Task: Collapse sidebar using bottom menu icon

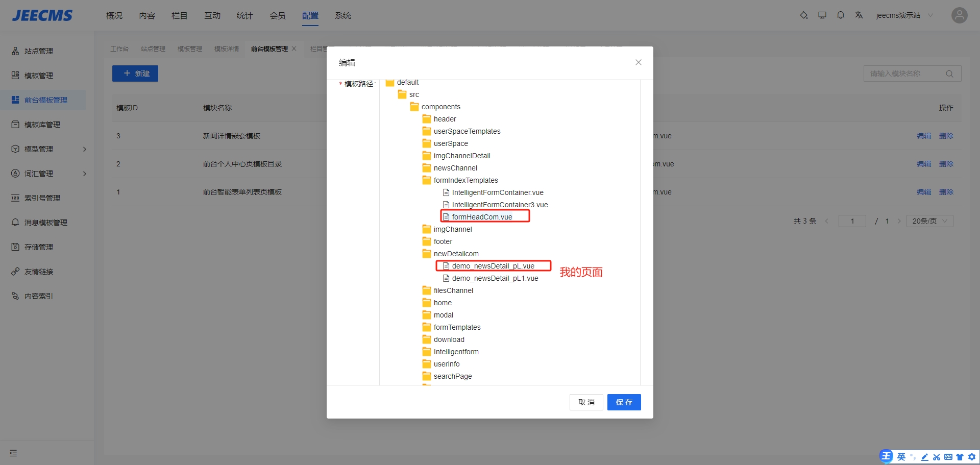Action: (13, 453)
